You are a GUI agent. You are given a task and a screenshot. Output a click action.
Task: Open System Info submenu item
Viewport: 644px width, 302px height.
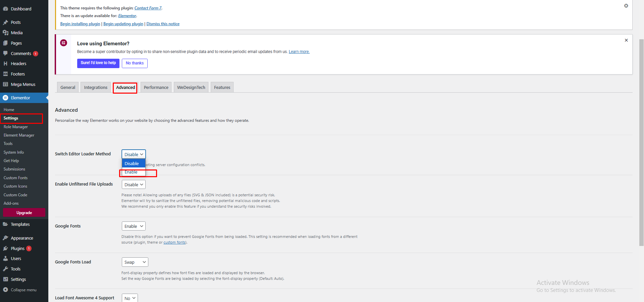[14, 152]
